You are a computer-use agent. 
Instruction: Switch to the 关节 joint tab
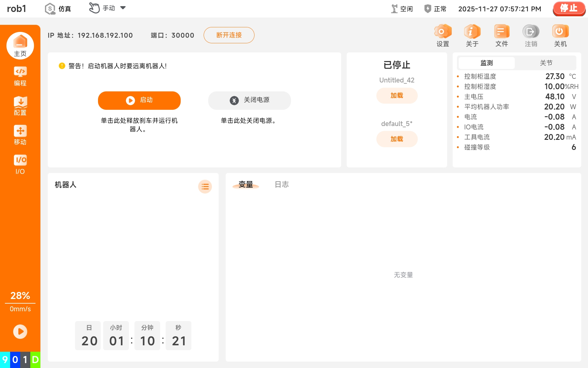[x=546, y=63]
